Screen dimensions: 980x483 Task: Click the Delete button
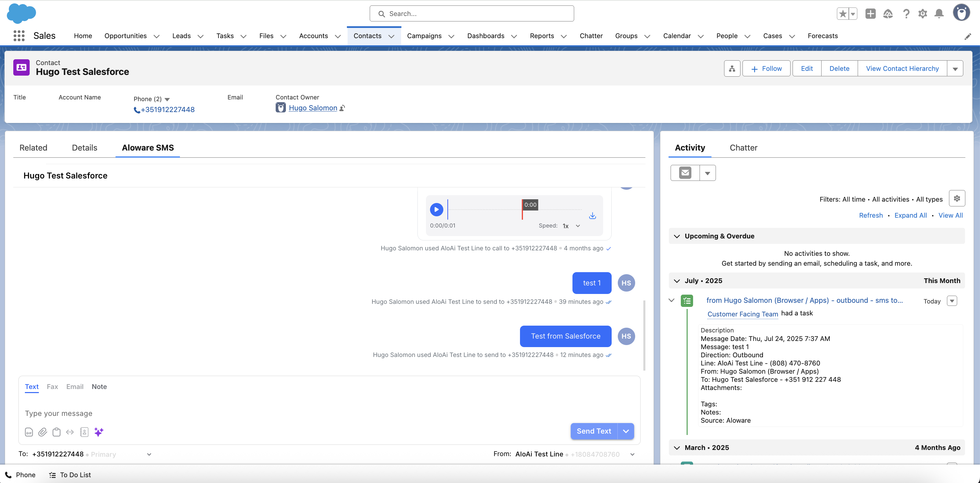coord(839,68)
